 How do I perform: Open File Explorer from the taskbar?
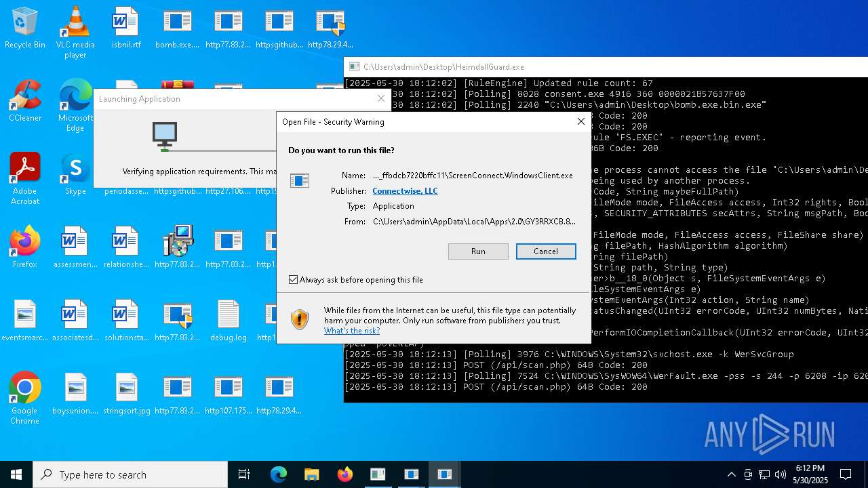coord(312,474)
